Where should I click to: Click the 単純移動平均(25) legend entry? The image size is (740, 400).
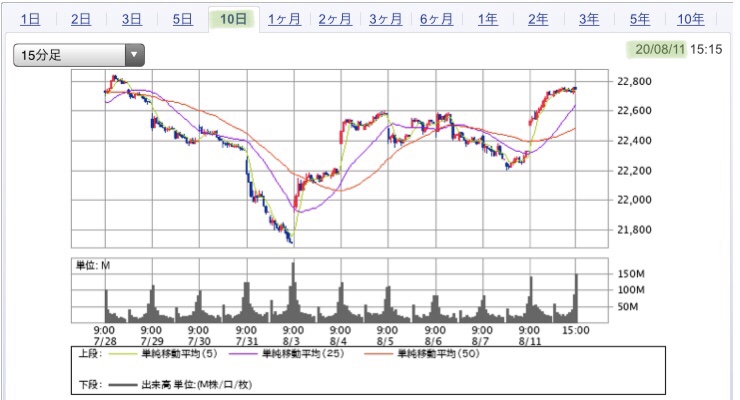coord(303,354)
